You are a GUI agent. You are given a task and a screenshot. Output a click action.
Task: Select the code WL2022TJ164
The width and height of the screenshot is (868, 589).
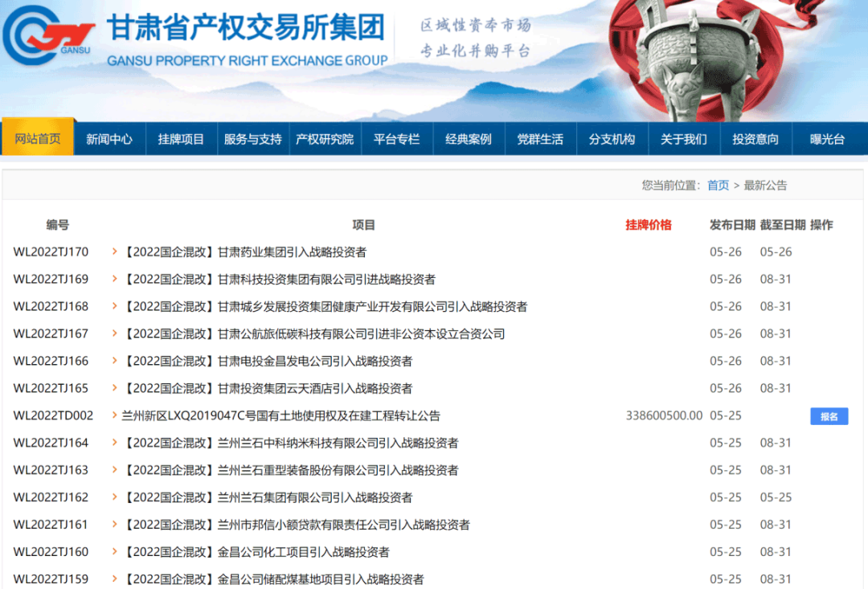[51, 443]
